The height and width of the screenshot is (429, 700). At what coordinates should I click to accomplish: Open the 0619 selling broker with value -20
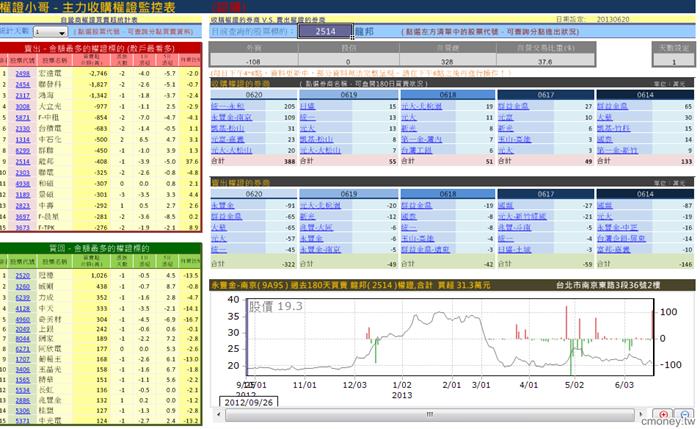click(320, 205)
